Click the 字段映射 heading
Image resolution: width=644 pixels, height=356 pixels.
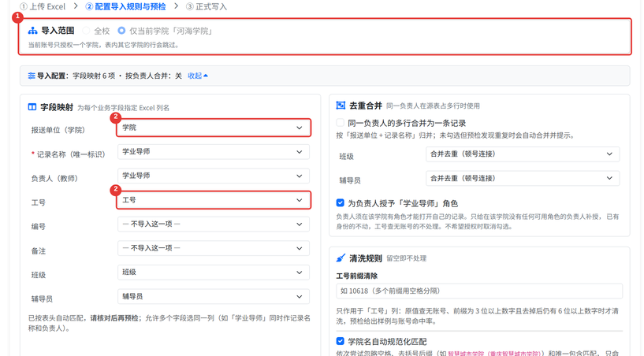click(x=57, y=107)
